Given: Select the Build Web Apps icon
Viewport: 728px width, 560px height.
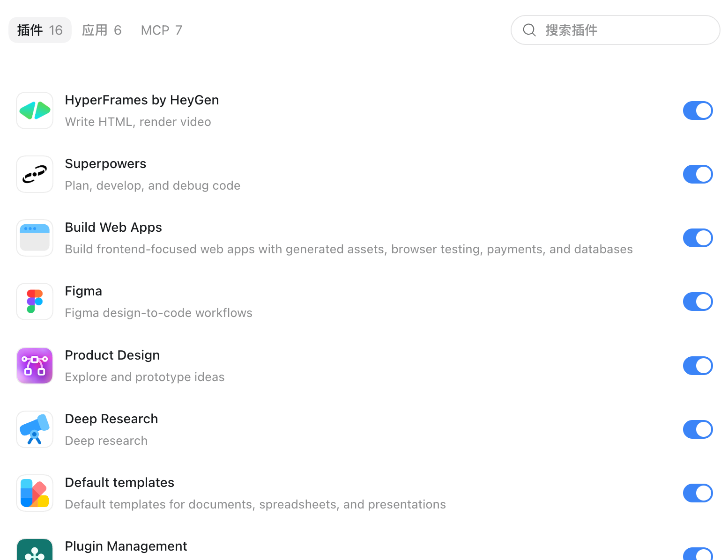Looking at the screenshot, I should coord(35,238).
